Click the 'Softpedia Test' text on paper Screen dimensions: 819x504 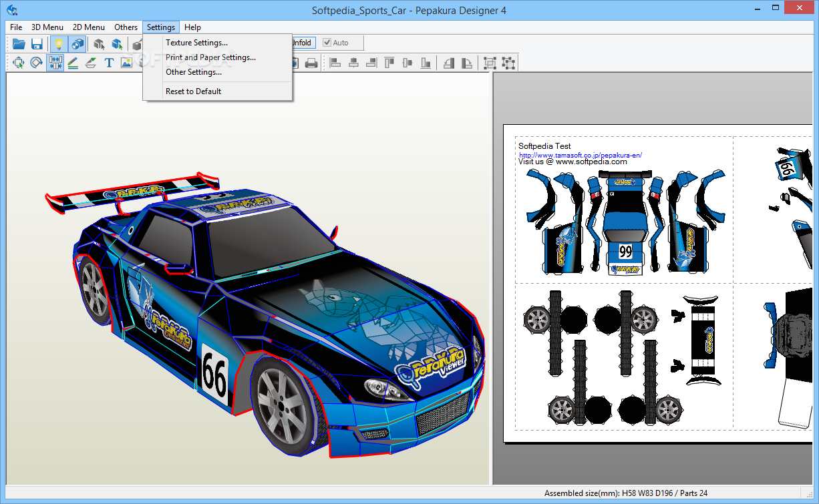click(544, 146)
